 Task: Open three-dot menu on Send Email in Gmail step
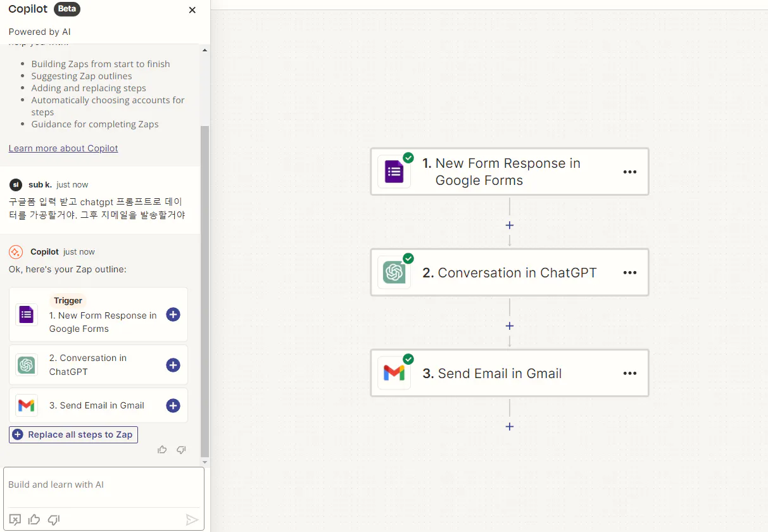coord(629,373)
